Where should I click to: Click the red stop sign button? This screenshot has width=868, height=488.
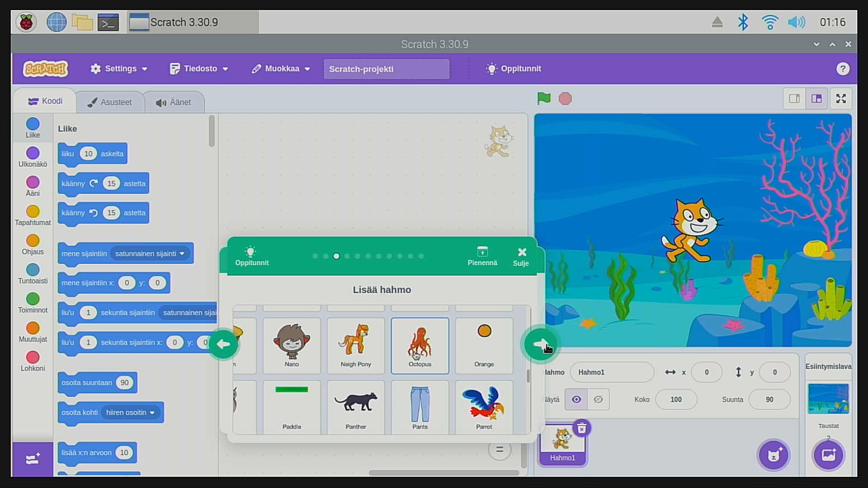565,99
